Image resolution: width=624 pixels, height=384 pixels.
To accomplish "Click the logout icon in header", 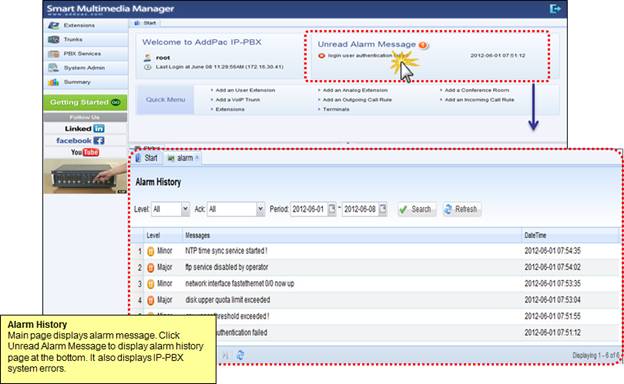I will pyautogui.click(x=555, y=9).
